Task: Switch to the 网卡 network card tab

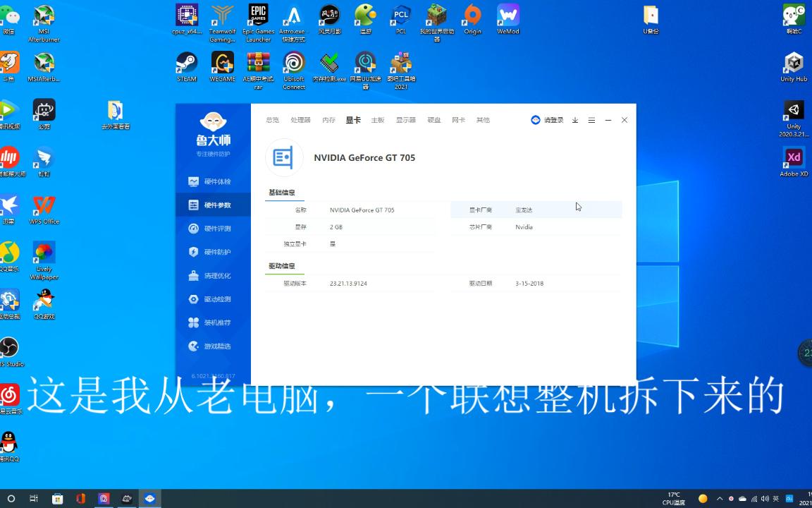Action: point(458,120)
